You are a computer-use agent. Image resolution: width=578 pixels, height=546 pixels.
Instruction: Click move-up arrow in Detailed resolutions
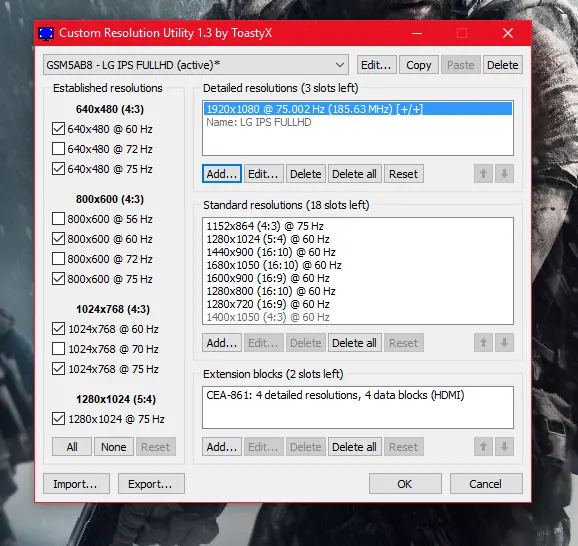483,174
